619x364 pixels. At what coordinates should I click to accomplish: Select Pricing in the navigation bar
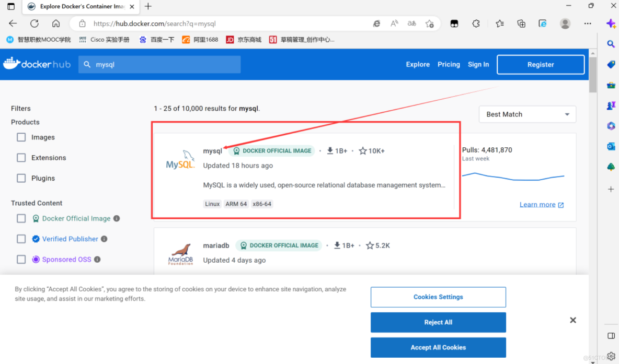[x=449, y=64]
